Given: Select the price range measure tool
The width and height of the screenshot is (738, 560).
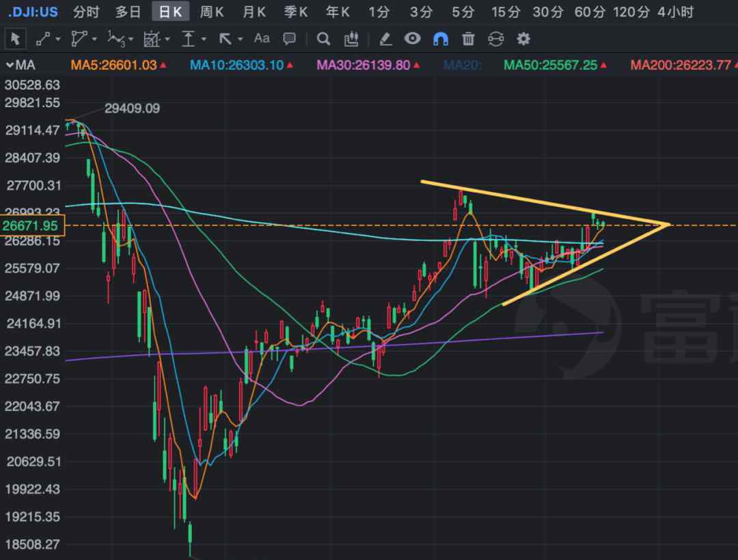Looking at the screenshot, I should (x=189, y=38).
